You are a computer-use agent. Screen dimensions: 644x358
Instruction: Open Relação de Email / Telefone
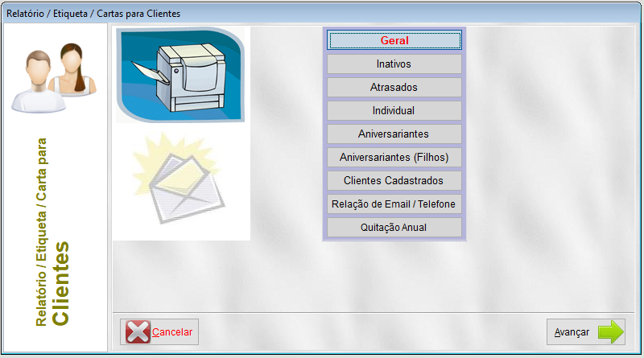(394, 204)
